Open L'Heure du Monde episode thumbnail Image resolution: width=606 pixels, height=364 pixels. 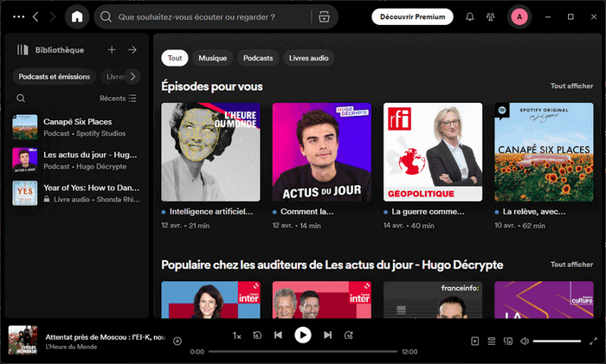pos(210,152)
